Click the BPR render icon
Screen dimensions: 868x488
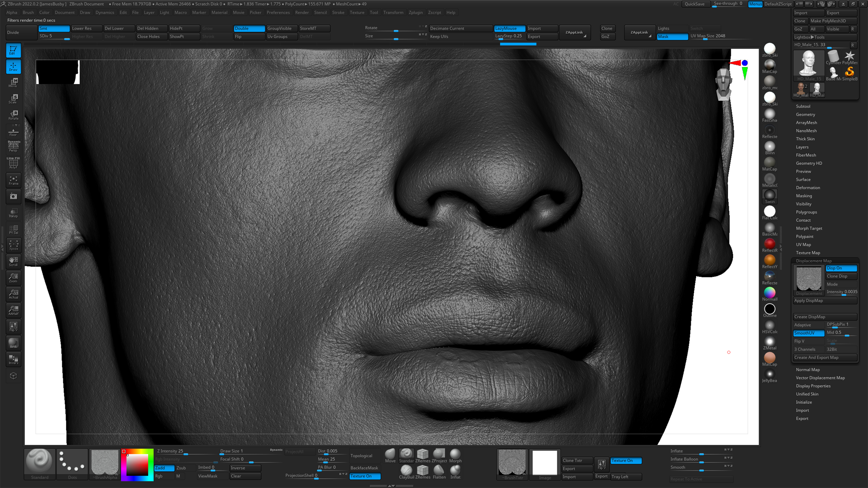13,343
